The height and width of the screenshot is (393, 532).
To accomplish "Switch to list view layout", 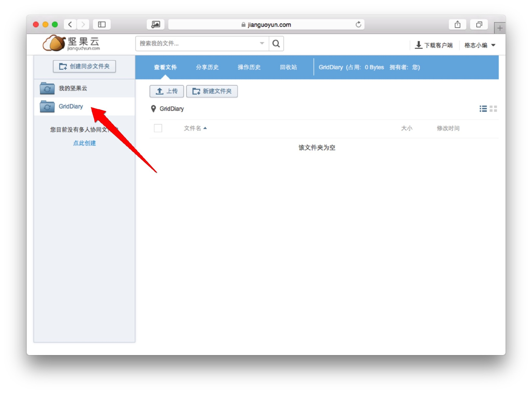I will pos(483,109).
